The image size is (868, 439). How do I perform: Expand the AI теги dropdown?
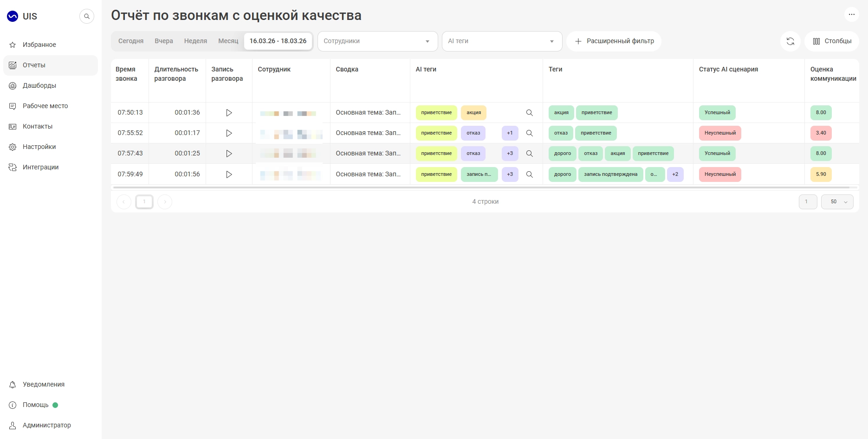(x=502, y=41)
